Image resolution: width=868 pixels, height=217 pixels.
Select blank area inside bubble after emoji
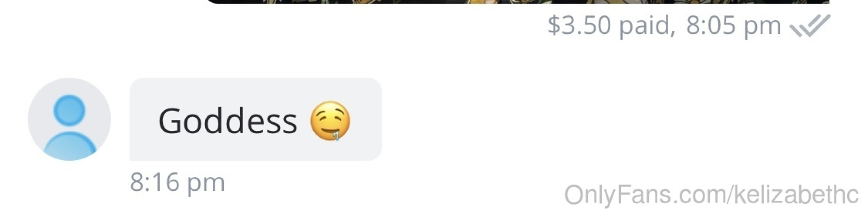tap(366, 119)
